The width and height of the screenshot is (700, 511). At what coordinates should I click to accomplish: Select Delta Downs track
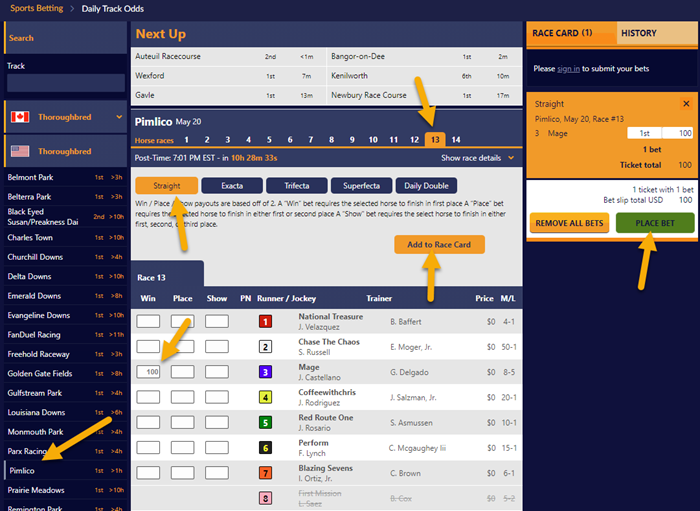tap(65, 276)
